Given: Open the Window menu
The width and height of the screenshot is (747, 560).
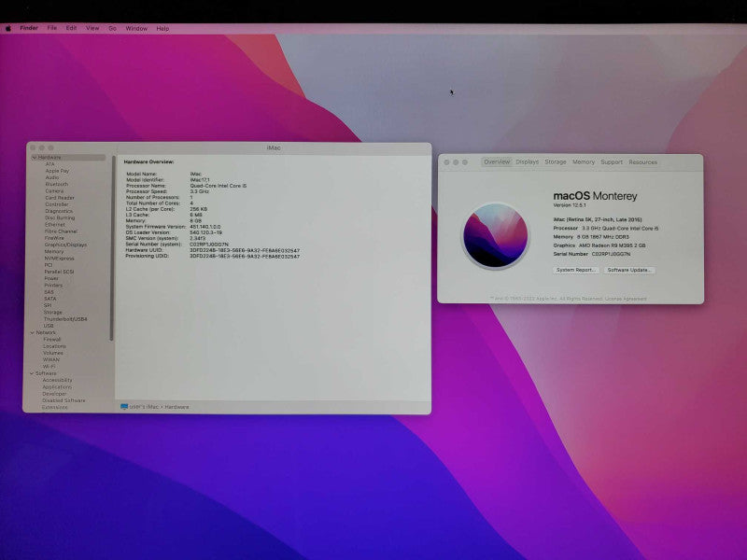Looking at the screenshot, I should 136,29.
